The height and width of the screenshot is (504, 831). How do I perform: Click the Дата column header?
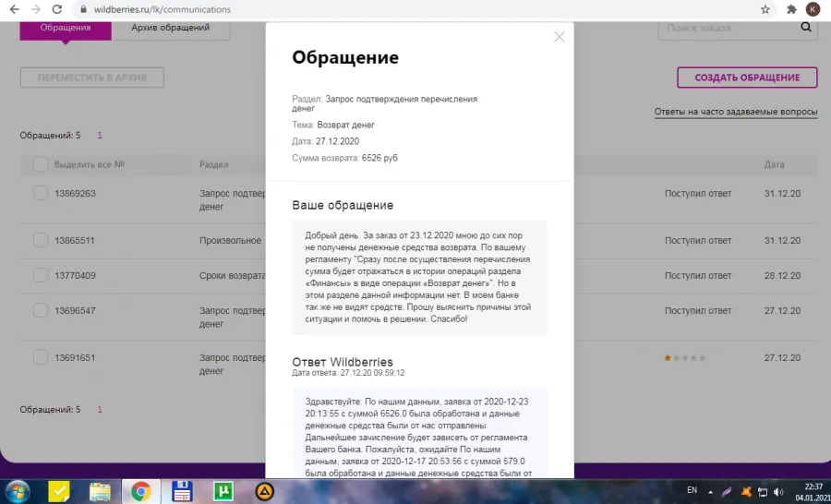[775, 164]
